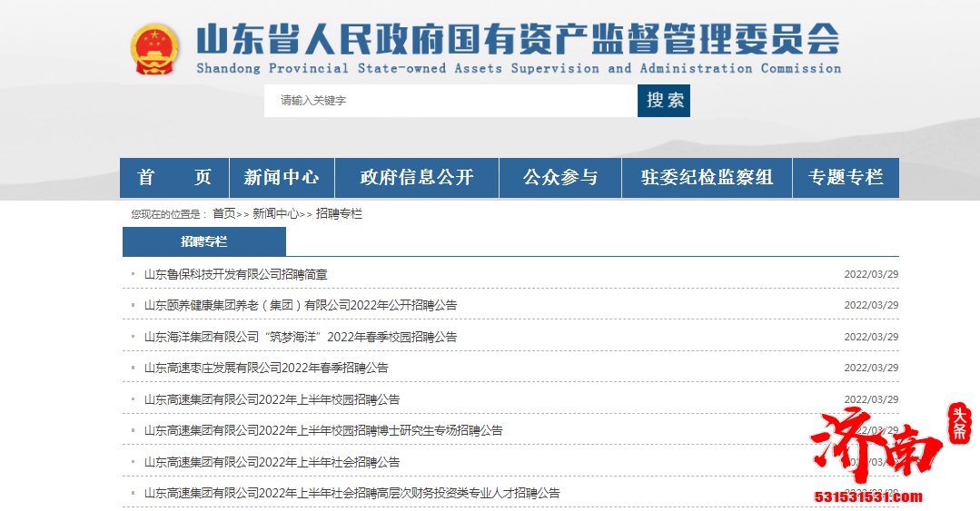Click the site title 山东省人民政府国有资产监督管理委员会
Screen dimensions: 980x511
click(x=518, y=39)
